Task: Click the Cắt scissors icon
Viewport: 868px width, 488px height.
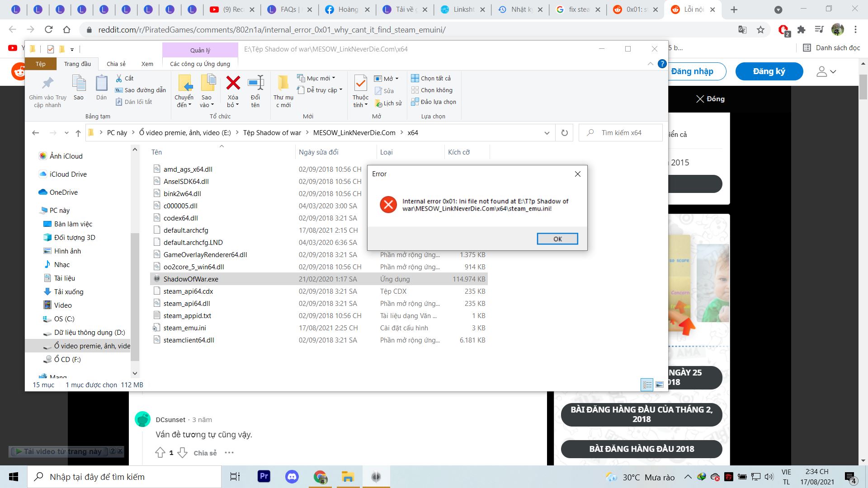Action: click(119, 78)
